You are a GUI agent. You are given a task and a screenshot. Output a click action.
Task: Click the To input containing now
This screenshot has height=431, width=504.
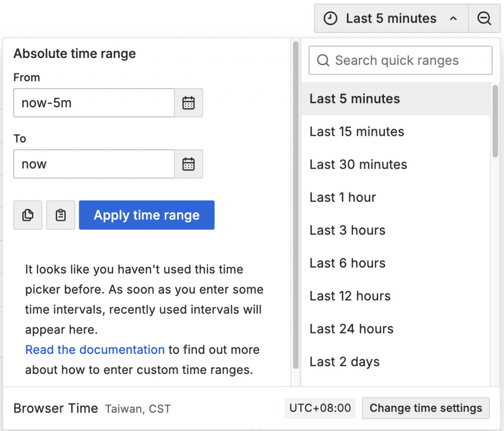click(94, 164)
